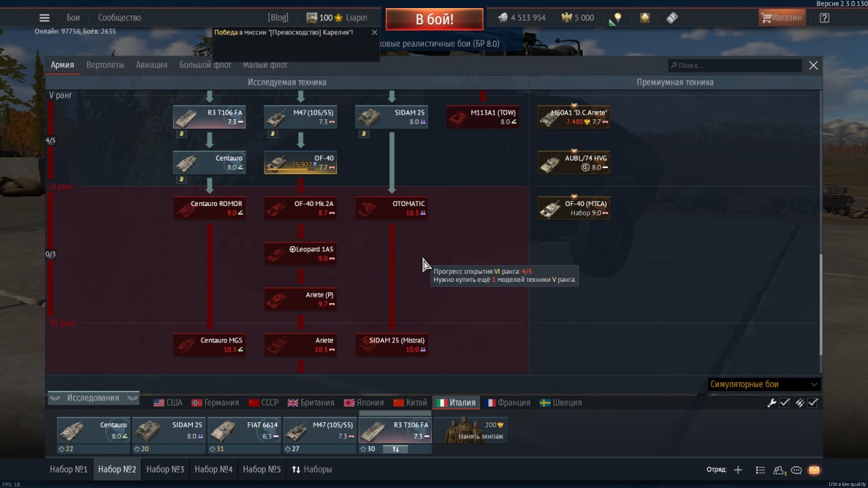This screenshot has height=488, width=868.
Task: Select Centauro ROMOR in research tree
Action: 210,208
